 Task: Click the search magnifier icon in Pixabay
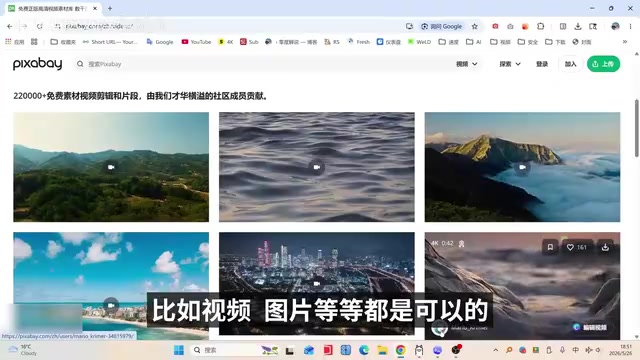(80, 64)
